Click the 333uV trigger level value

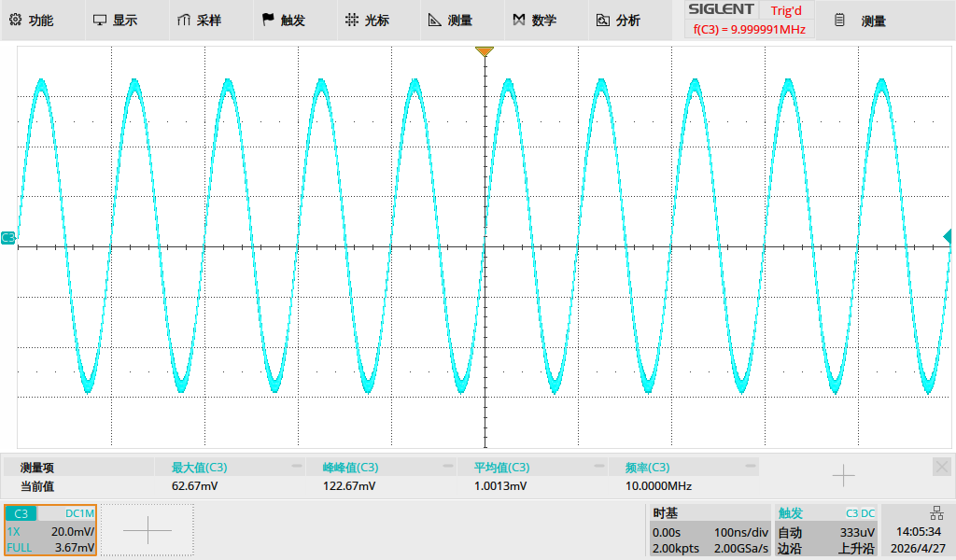[x=857, y=532]
